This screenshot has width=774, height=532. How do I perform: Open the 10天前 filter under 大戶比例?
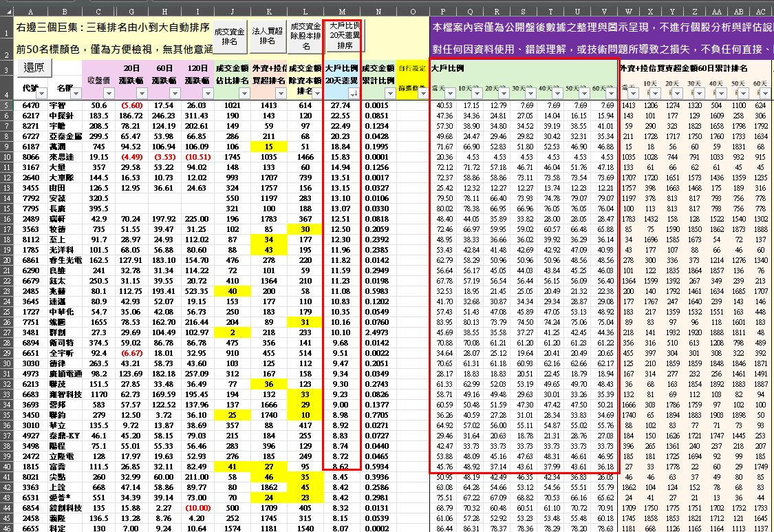point(477,93)
